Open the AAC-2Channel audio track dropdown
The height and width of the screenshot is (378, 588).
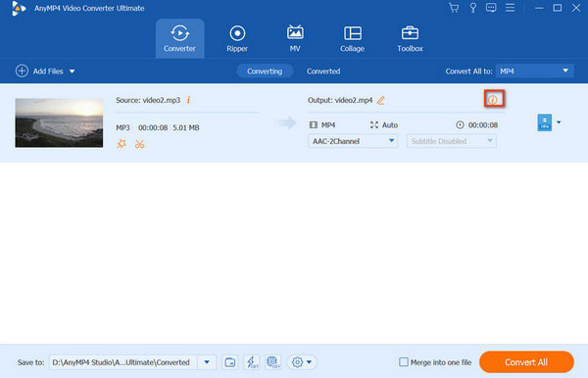[x=353, y=141]
